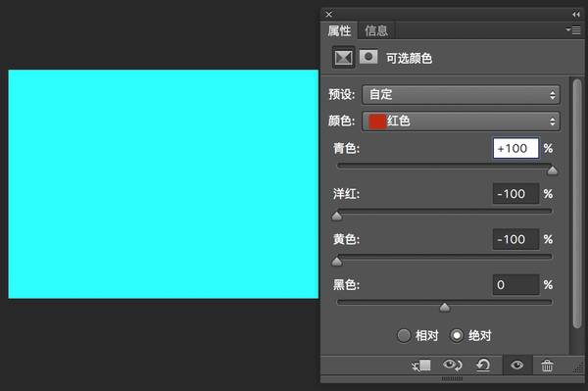The image size is (588, 391).
Task: Click the 黄色 label
Action: [346, 239]
